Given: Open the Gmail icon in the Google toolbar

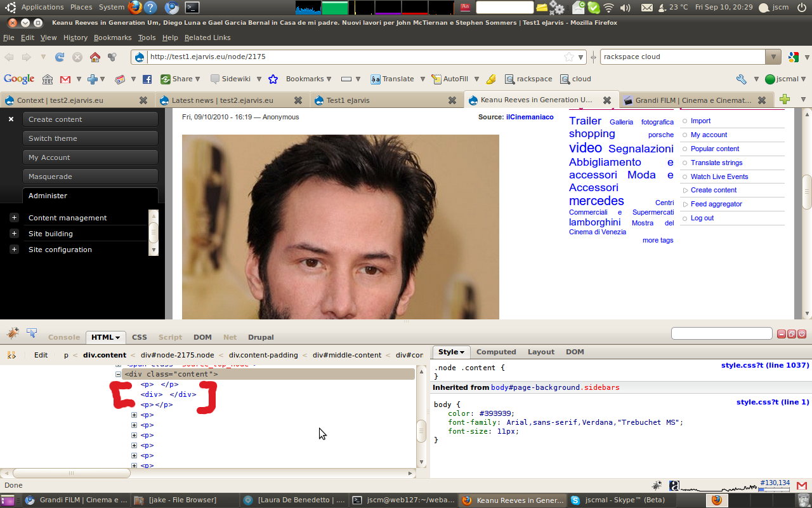Looking at the screenshot, I should [65, 79].
